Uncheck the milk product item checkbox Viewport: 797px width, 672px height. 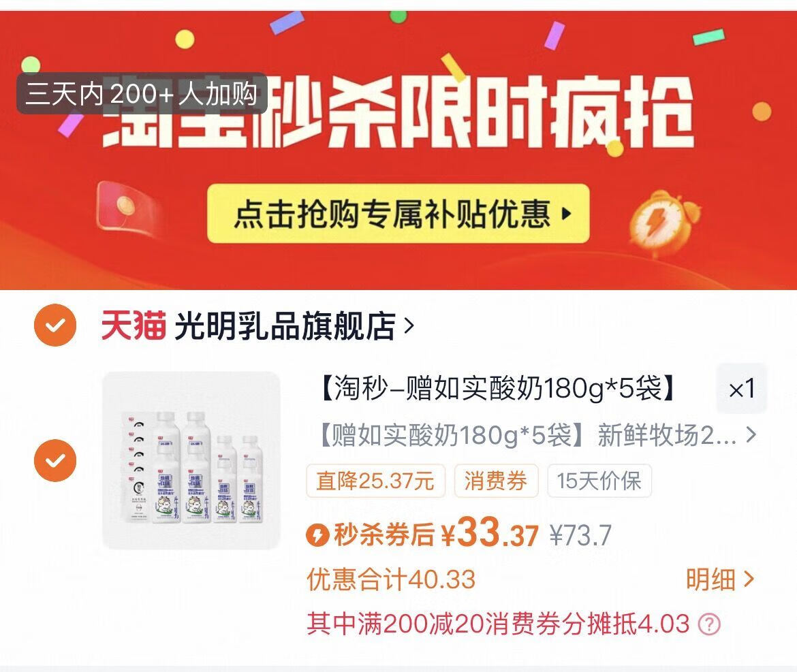tap(55, 460)
